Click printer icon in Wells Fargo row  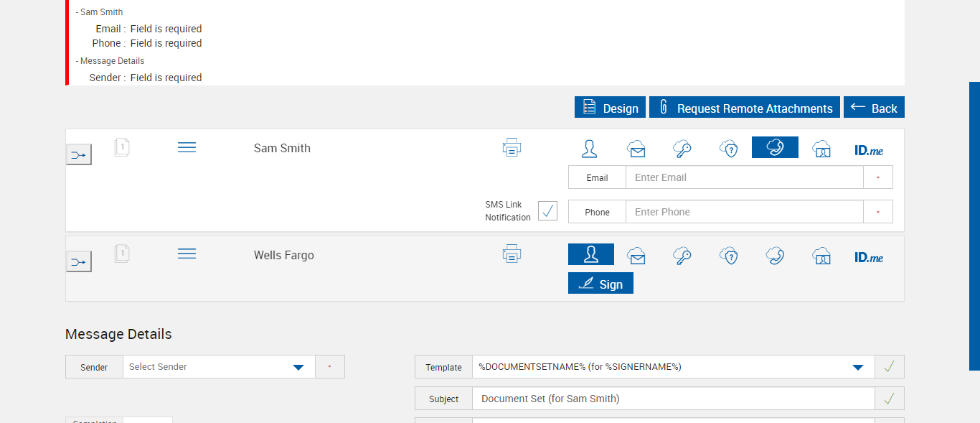tap(512, 254)
